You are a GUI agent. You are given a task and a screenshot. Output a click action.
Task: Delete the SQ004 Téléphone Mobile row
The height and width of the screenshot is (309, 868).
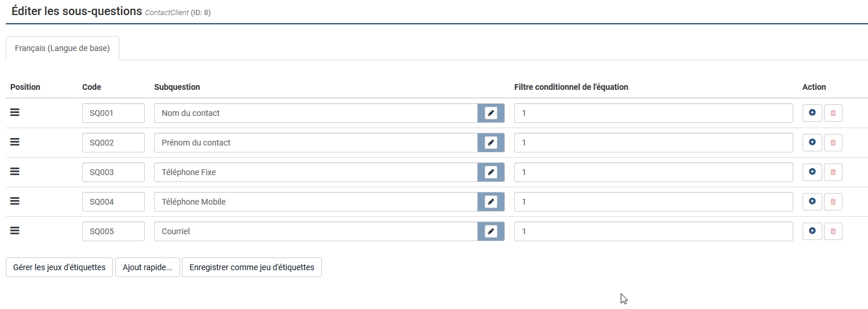click(833, 202)
